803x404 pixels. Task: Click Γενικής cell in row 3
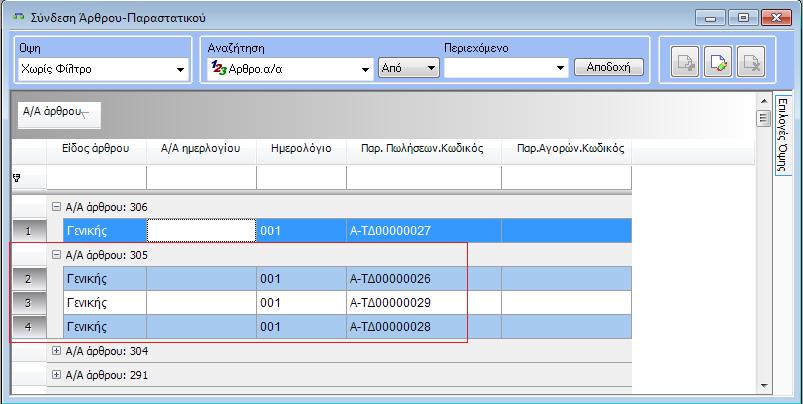pos(104,303)
